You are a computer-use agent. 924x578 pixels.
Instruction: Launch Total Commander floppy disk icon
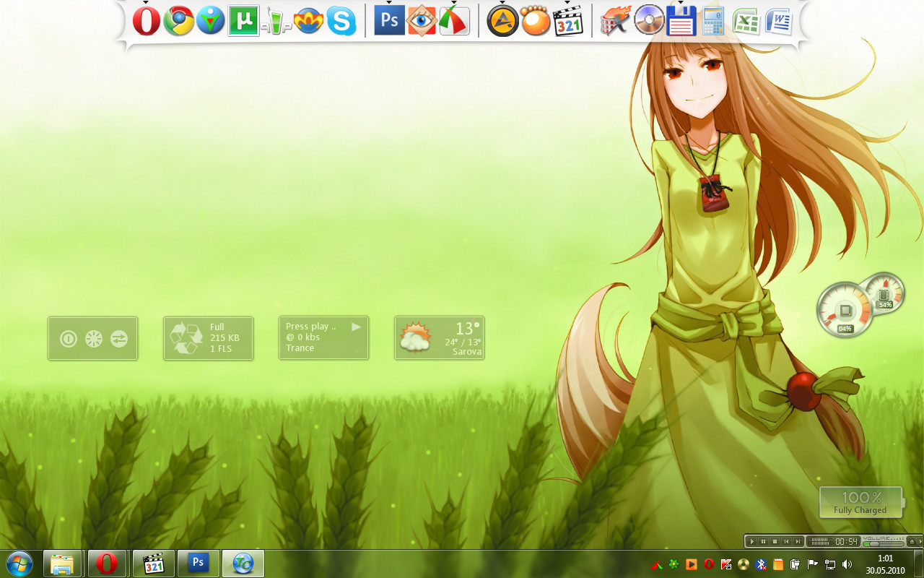681,21
